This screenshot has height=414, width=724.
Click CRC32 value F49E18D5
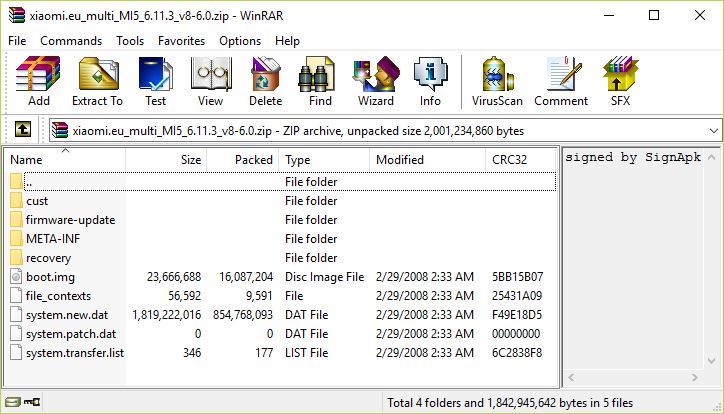[517, 315]
